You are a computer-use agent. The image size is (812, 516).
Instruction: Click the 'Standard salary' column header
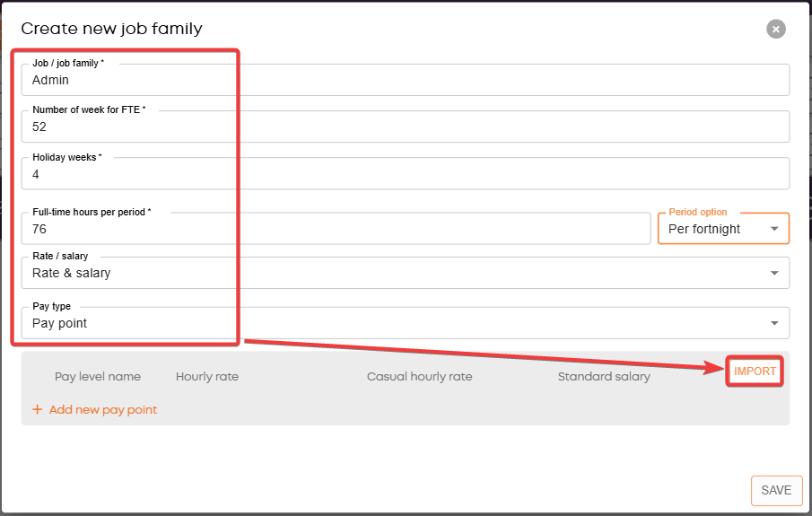[x=604, y=377]
